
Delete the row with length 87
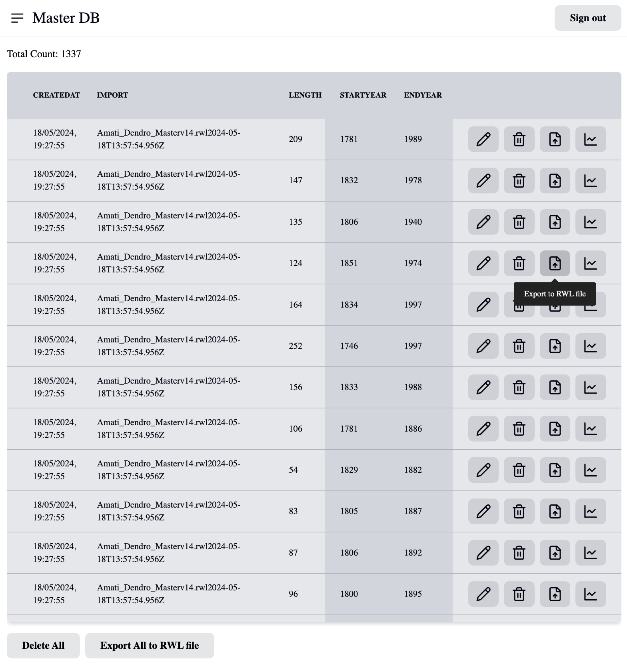click(x=519, y=553)
